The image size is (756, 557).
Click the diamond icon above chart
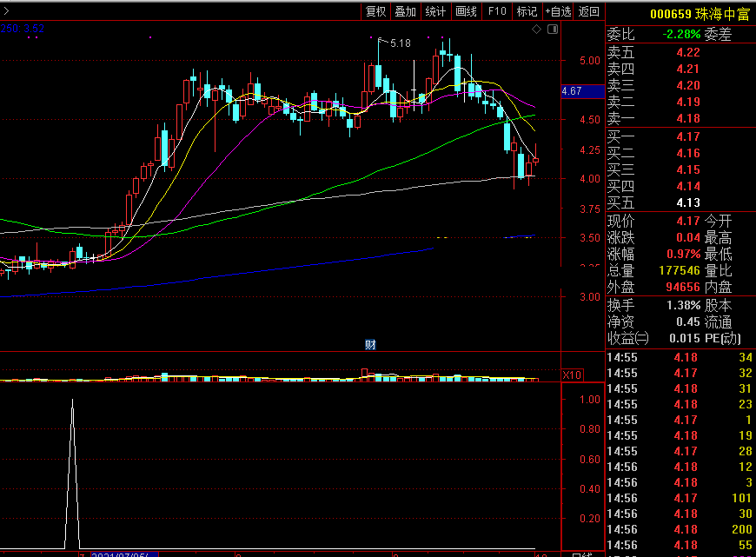[537, 30]
